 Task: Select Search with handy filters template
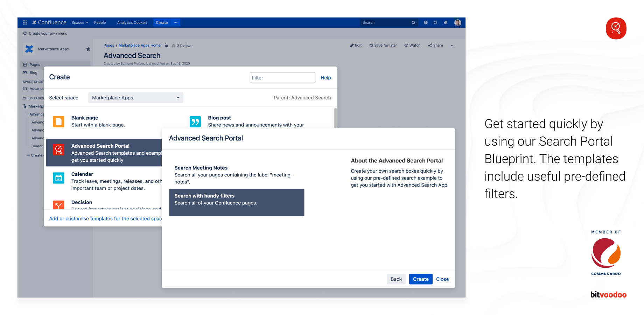click(x=237, y=202)
